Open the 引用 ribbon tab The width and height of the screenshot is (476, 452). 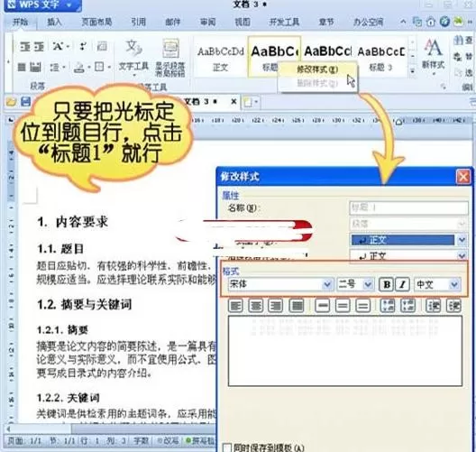pos(139,22)
